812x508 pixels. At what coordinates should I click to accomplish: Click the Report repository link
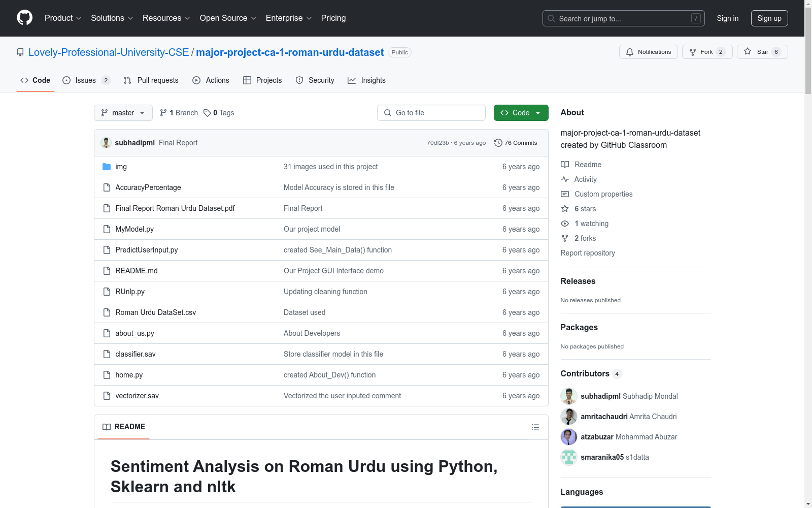588,253
